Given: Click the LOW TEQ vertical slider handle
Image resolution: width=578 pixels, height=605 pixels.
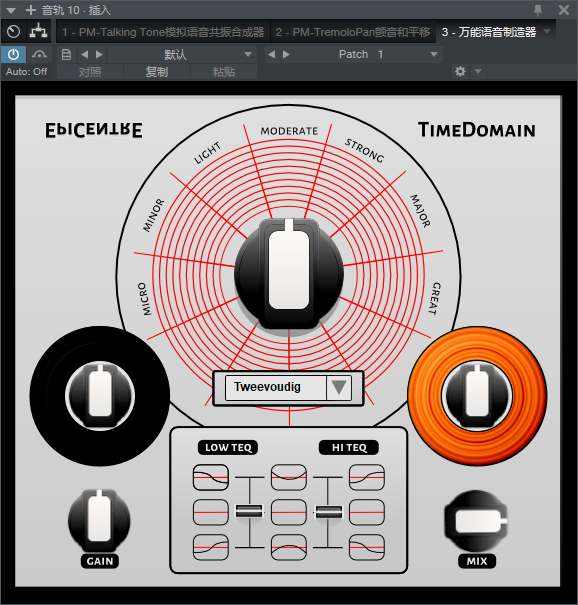Looking at the screenshot, I should (x=249, y=512).
